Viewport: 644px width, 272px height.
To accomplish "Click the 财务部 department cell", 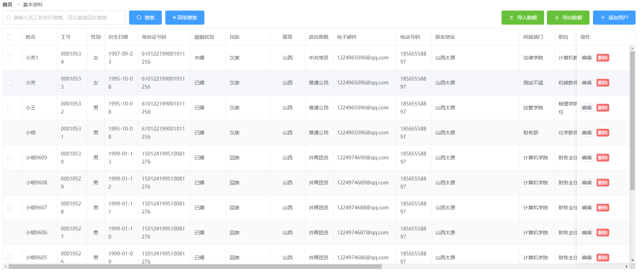I will pyautogui.click(x=531, y=133).
